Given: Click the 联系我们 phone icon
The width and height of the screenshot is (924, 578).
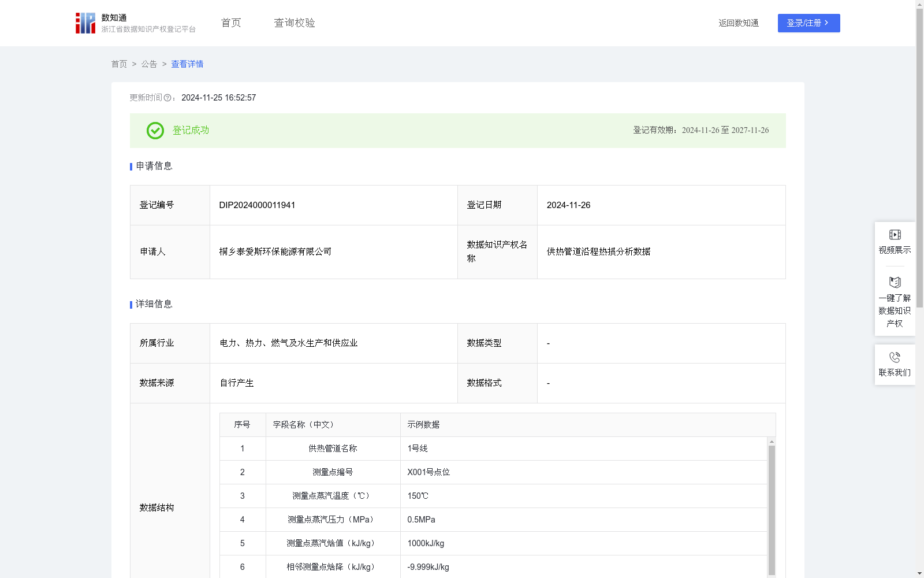Looking at the screenshot, I should (x=895, y=357).
